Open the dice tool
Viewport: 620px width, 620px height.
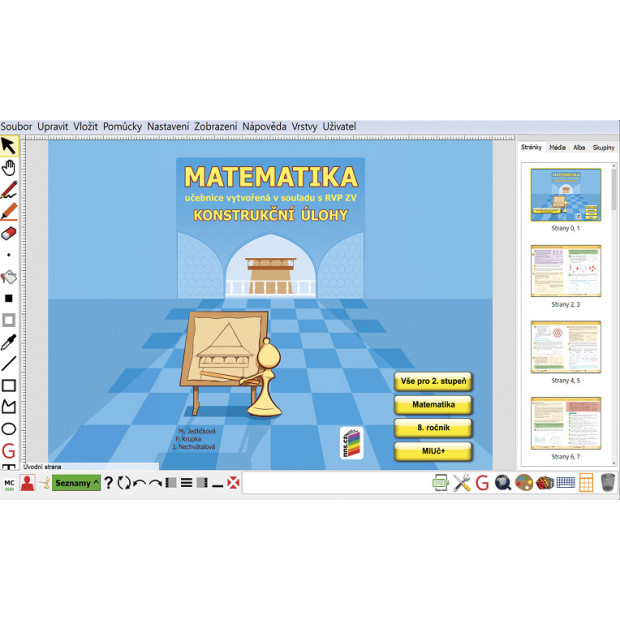[545, 483]
